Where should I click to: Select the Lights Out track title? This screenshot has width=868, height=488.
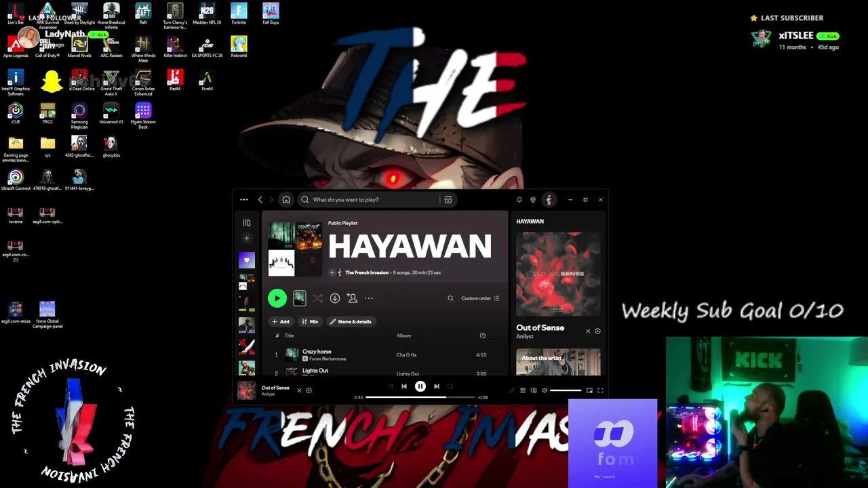[x=315, y=371]
